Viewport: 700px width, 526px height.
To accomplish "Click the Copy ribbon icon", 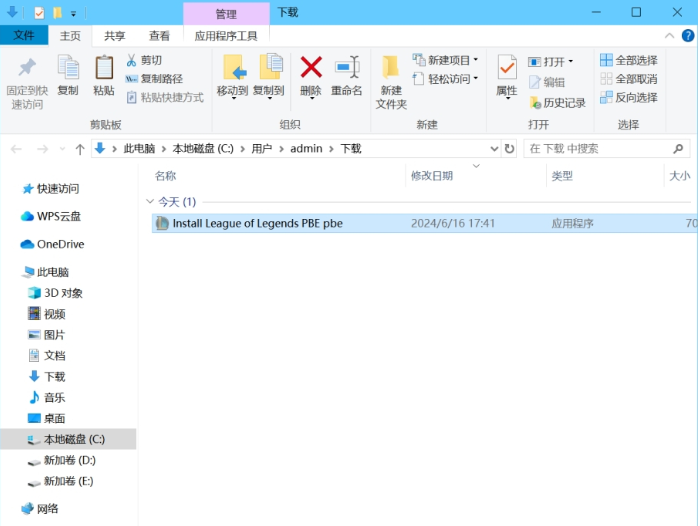I will coord(68,67).
